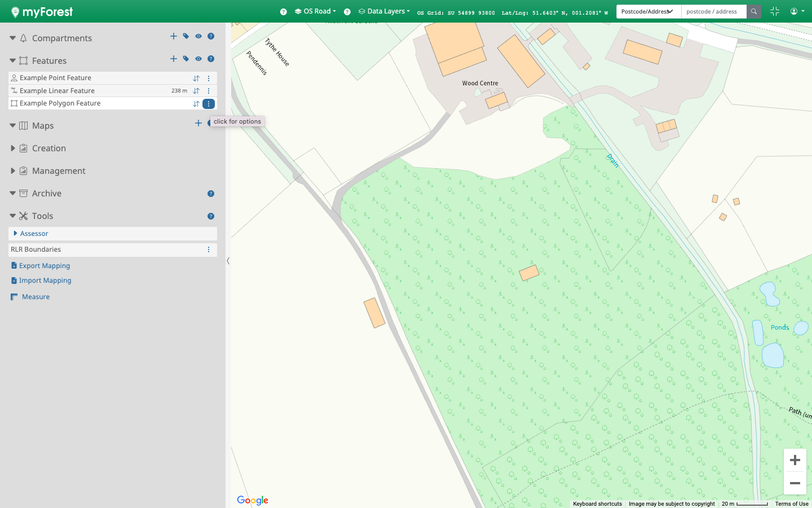This screenshot has width=812, height=508.
Task: Open the OS Road basemap menu
Action: click(316, 11)
